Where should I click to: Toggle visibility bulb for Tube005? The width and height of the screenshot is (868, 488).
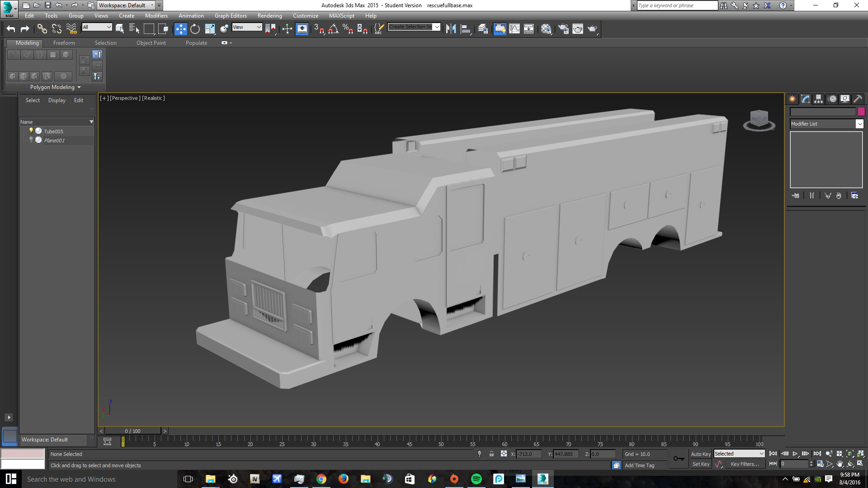(31, 131)
